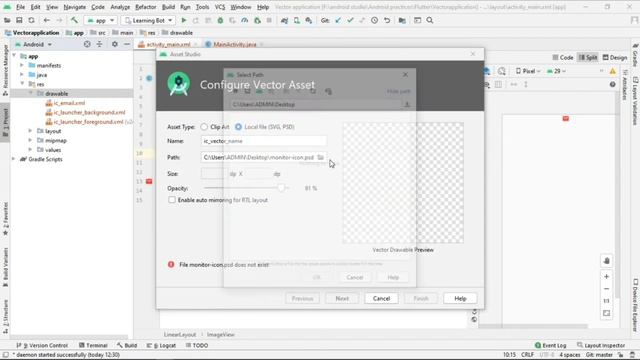Switch editor to Design view
640x360 pixels.
click(x=615, y=58)
